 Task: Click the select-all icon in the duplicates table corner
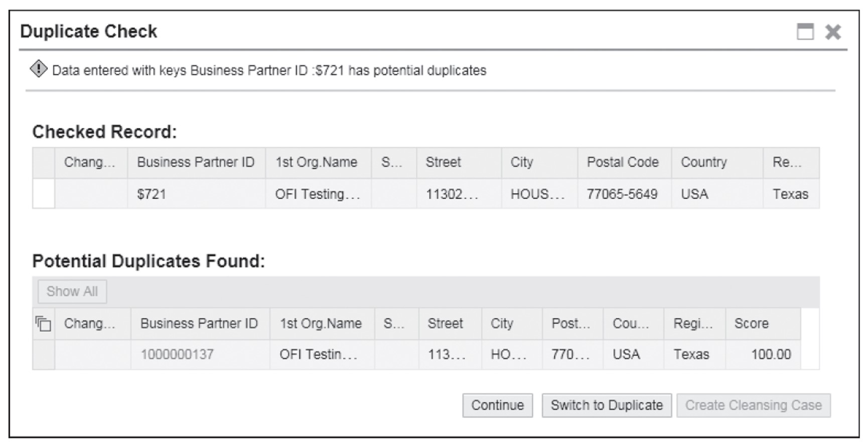(x=43, y=323)
